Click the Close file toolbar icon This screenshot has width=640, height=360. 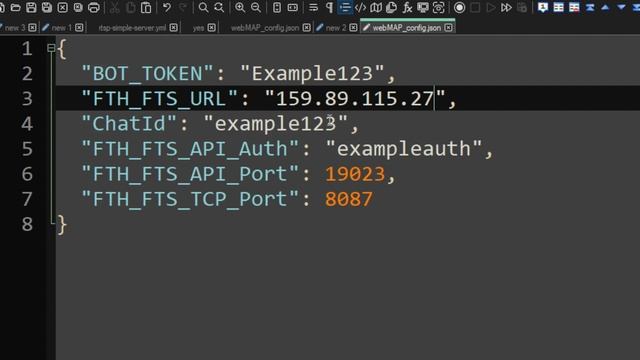coord(62,7)
